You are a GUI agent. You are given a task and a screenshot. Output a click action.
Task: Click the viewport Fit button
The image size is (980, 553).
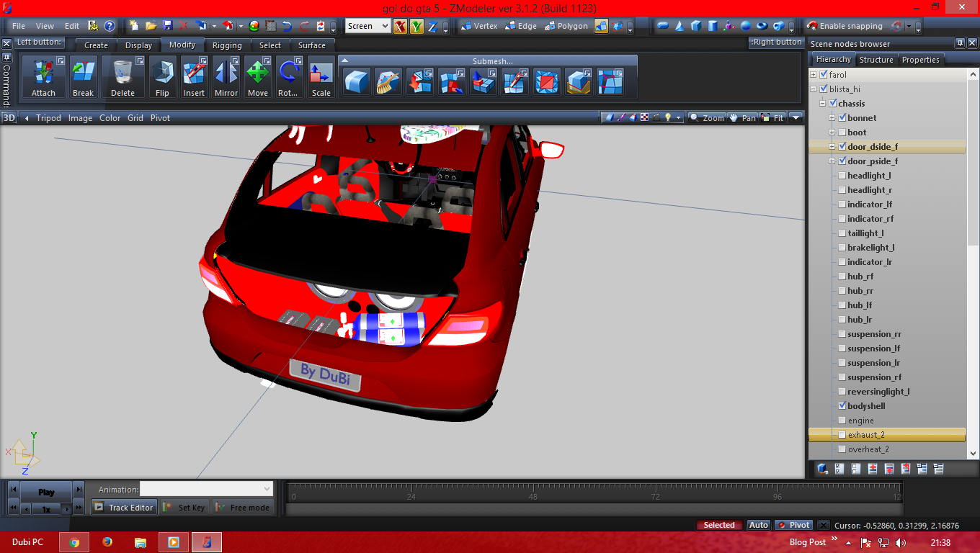point(772,117)
